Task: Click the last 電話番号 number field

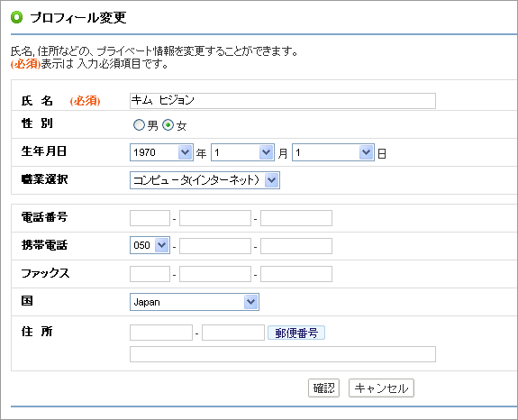Action: (x=296, y=218)
